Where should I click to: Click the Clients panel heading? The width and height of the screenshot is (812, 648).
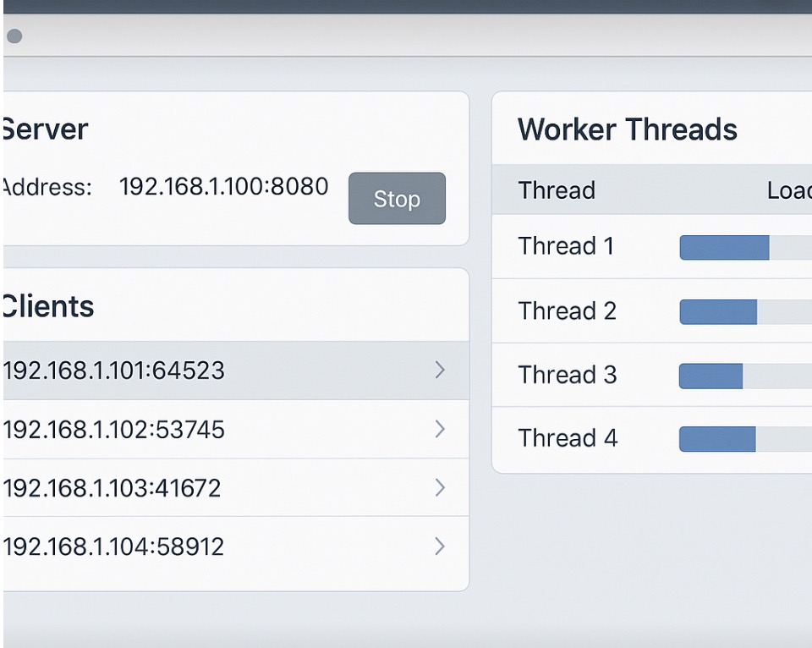(x=47, y=306)
